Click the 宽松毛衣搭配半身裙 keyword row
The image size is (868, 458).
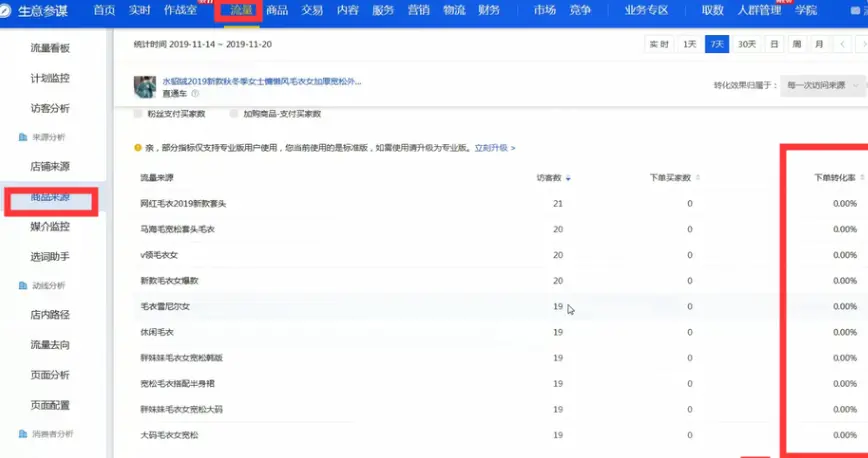(x=178, y=383)
